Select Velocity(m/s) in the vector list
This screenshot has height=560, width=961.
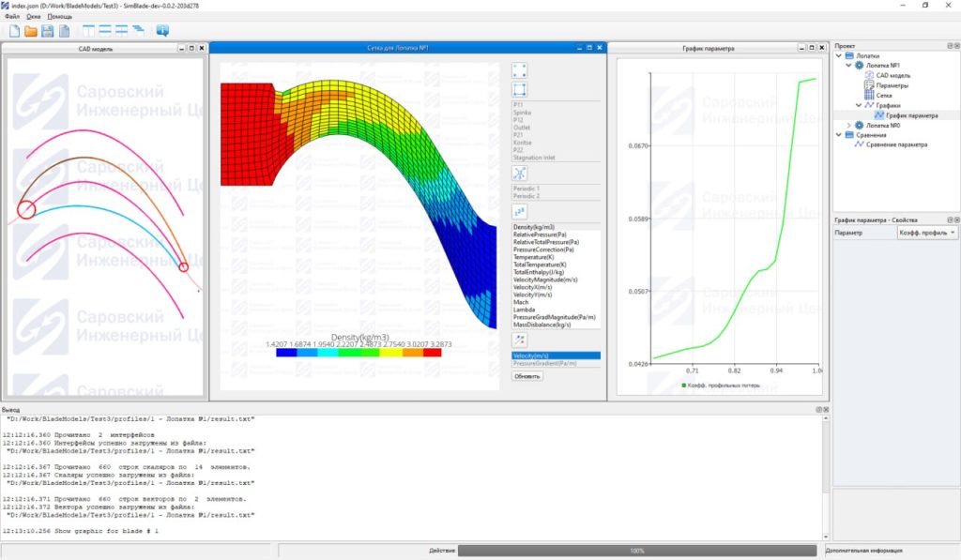coord(557,356)
